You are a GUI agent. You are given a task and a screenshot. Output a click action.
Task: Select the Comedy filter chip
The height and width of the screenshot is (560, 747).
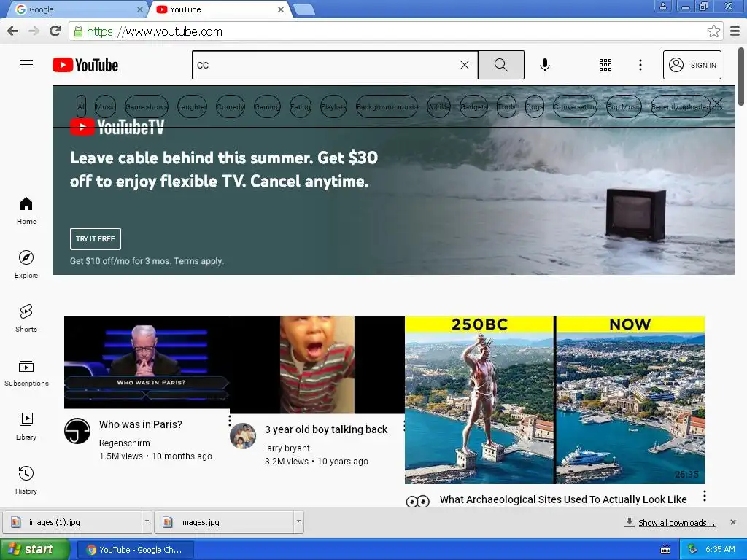(x=230, y=106)
